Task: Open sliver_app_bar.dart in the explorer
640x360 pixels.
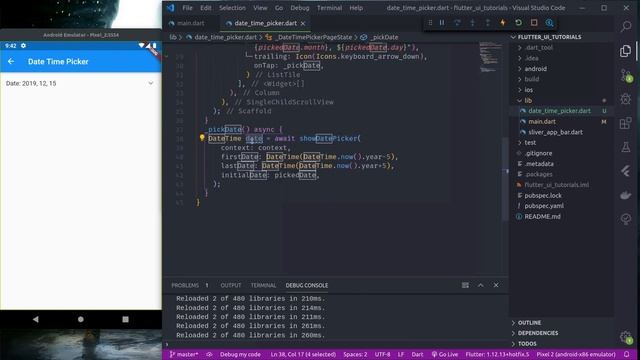Action: pyautogui.click(x=555, y=132)
